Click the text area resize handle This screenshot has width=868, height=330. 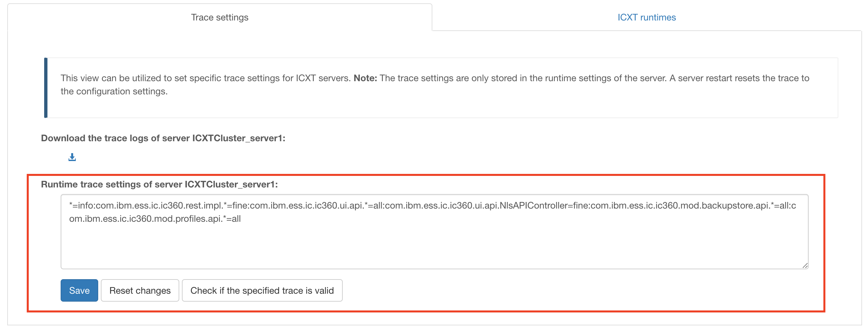(805, 266)
